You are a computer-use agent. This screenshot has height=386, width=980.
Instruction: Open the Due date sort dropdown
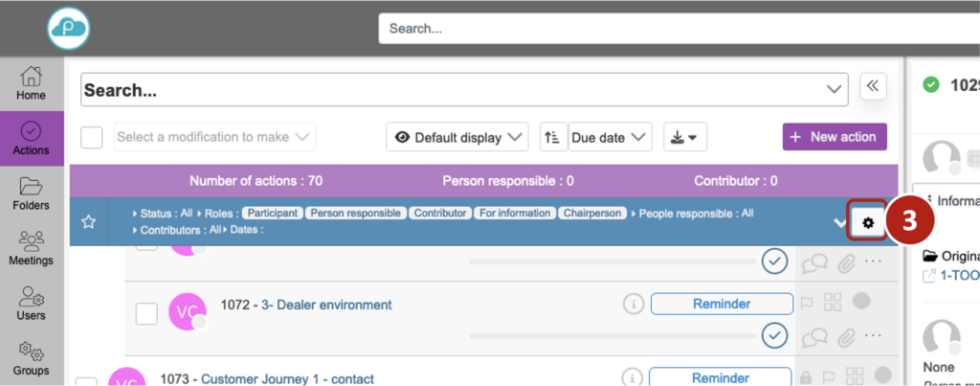click(611, 137)
